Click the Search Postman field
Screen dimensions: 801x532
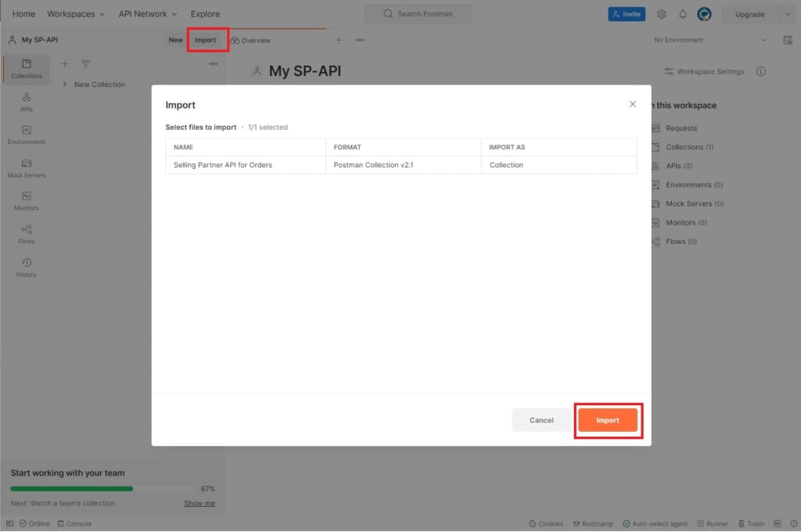click(x=418, y=14)
